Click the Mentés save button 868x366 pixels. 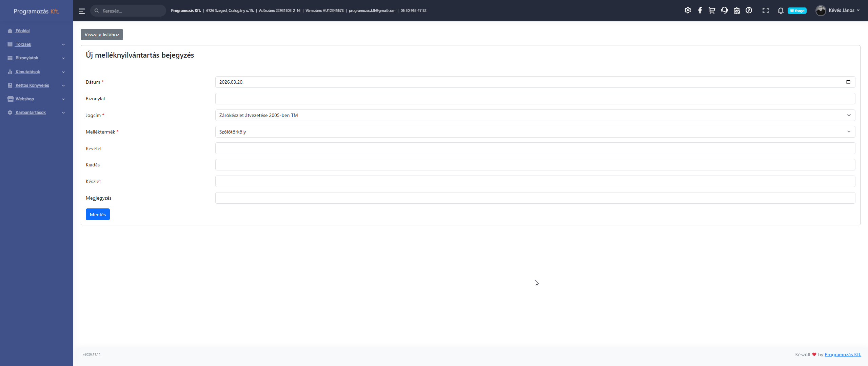click(98, 215)
